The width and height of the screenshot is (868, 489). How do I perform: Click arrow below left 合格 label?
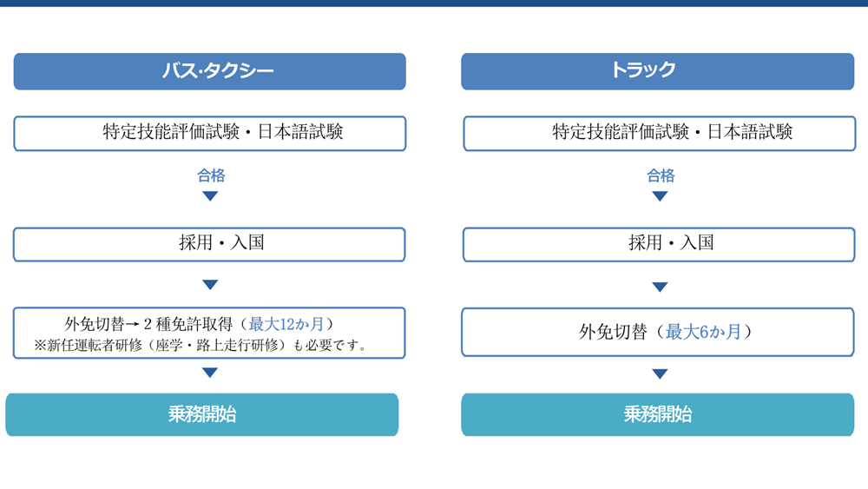210,196
